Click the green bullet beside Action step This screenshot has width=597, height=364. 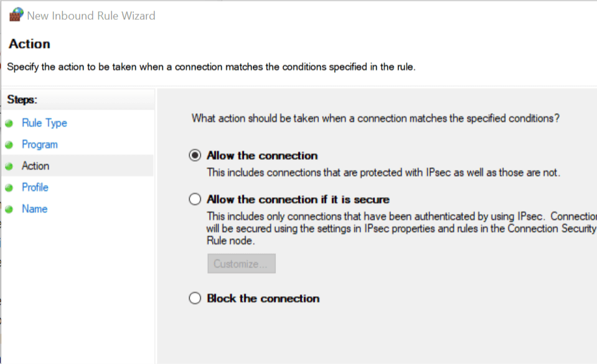click(9, 166)
